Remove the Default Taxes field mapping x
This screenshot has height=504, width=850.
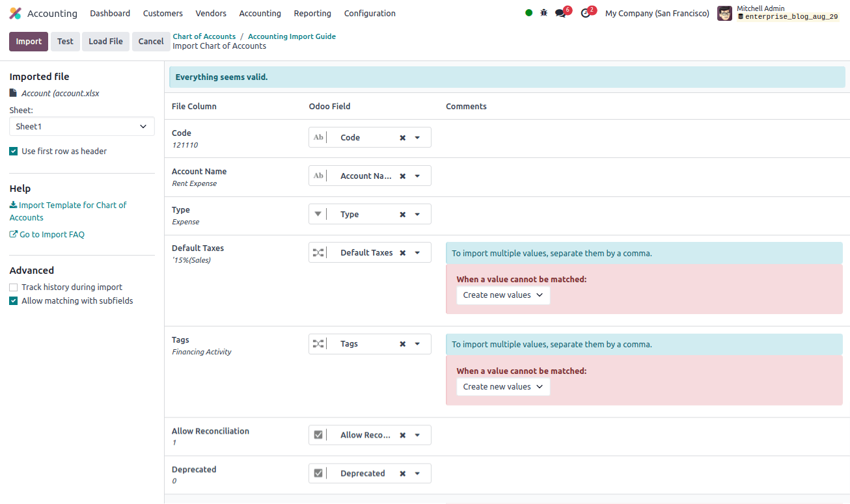(402, 253)
